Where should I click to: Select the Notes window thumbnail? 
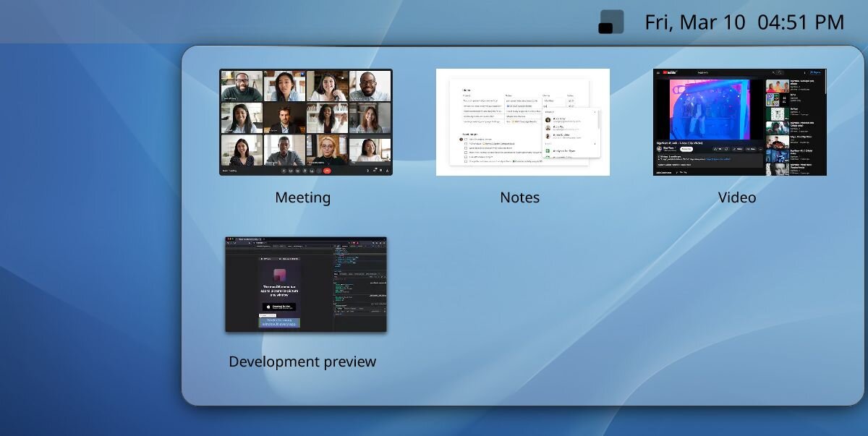click(523, 122)
